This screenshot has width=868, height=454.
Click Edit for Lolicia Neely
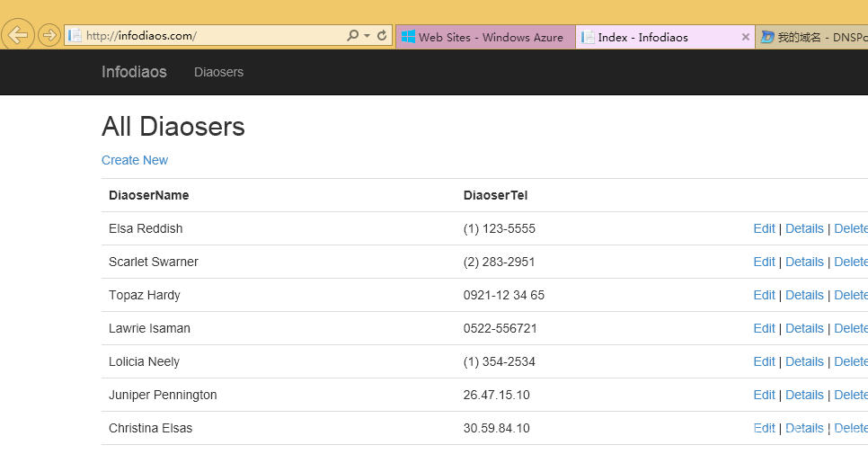point(764,361)
